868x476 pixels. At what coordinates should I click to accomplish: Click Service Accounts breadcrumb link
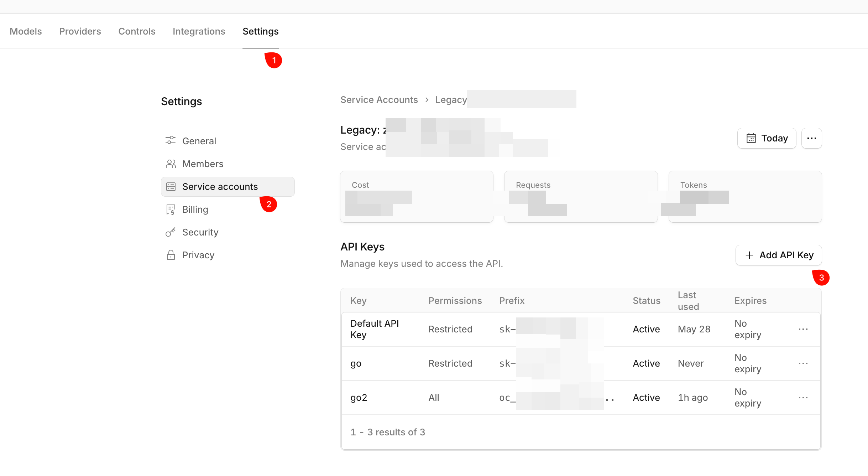click(379, 100)
